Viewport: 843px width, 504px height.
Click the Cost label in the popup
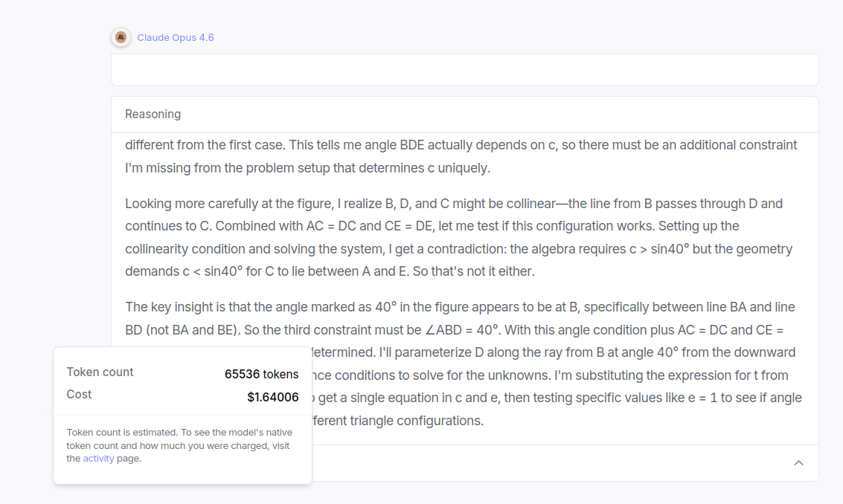(79, 394)
